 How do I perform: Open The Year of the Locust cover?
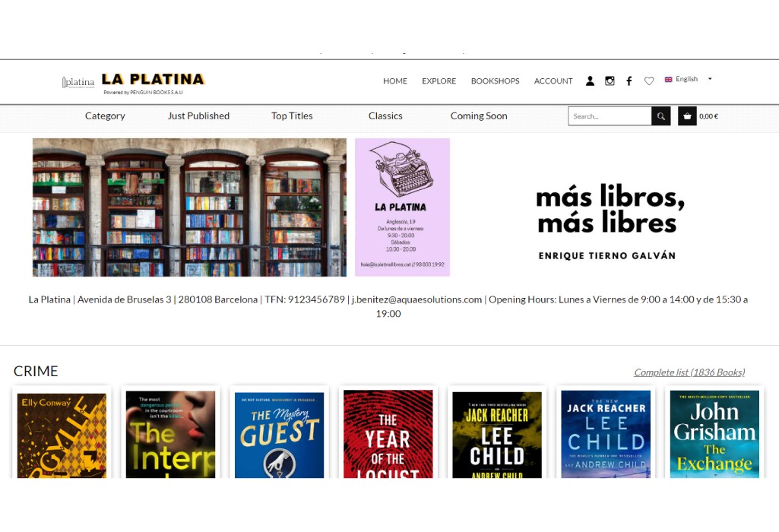click(388, 434)
